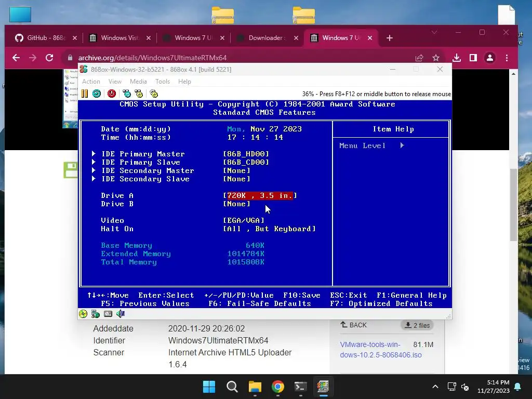Reload the archive.org page
The width and height of the screenshot is (532, 399).
tap(49, 58)
